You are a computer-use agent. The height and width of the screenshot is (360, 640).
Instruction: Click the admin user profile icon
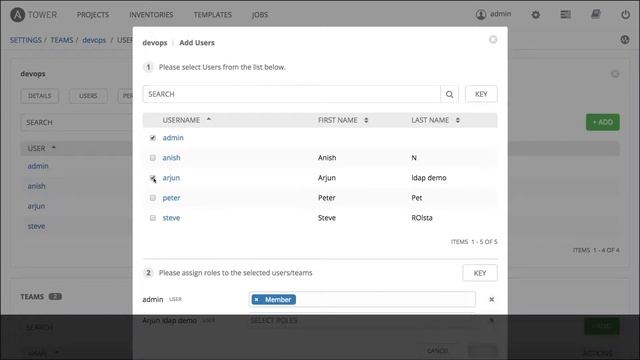(481, 15)
